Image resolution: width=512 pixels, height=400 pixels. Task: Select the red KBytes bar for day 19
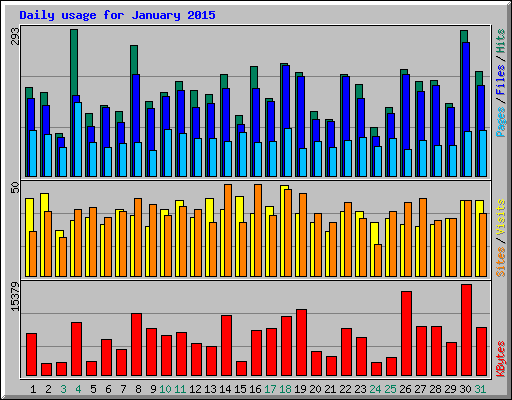(301, 342)
